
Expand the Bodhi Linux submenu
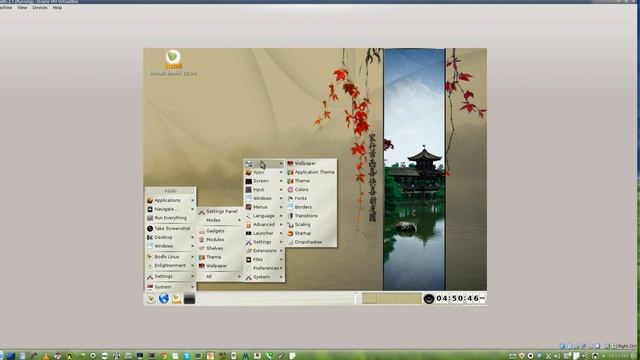pyautogui.click(x=170, y=257)
